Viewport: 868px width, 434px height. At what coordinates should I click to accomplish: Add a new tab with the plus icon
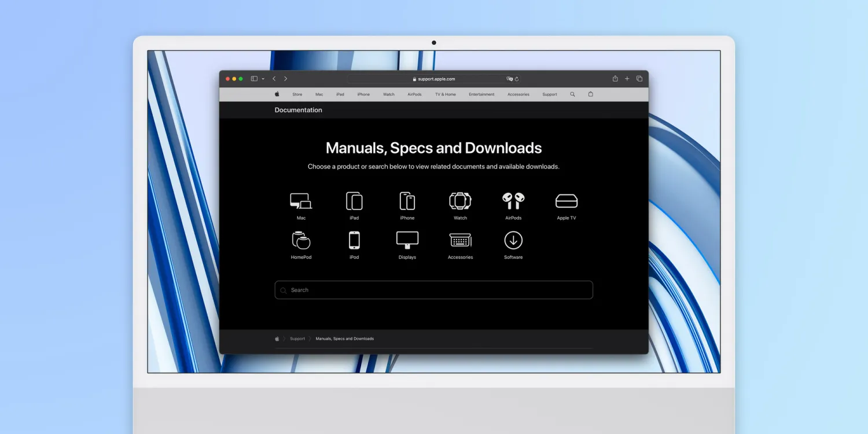[627, 79]
